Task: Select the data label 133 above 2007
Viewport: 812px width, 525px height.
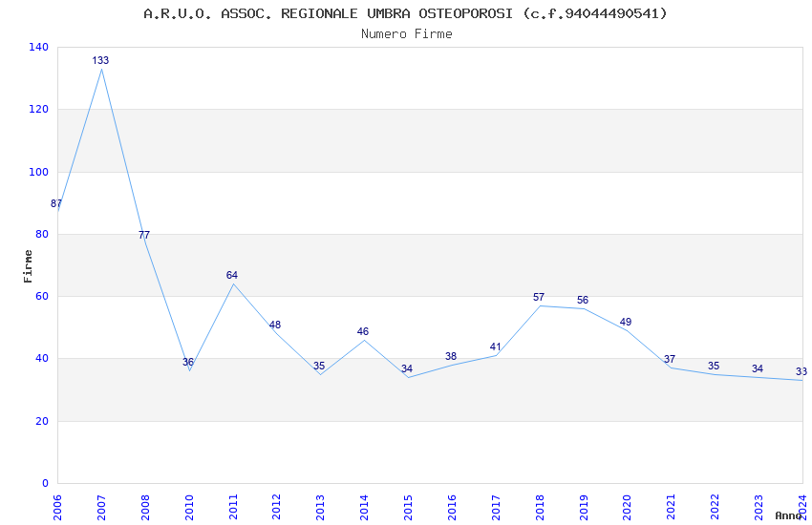Action: click(x=100, y=60)
